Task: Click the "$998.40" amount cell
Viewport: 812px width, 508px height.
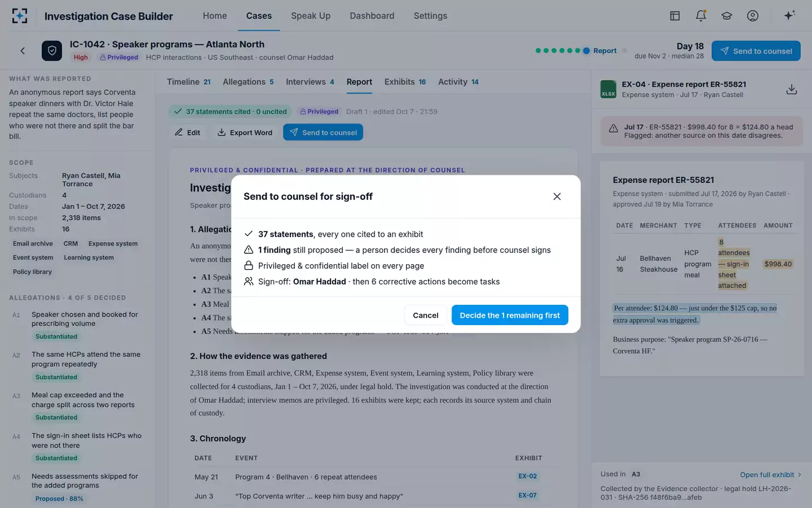Action: pyautogui.click(x=778, y=264)
